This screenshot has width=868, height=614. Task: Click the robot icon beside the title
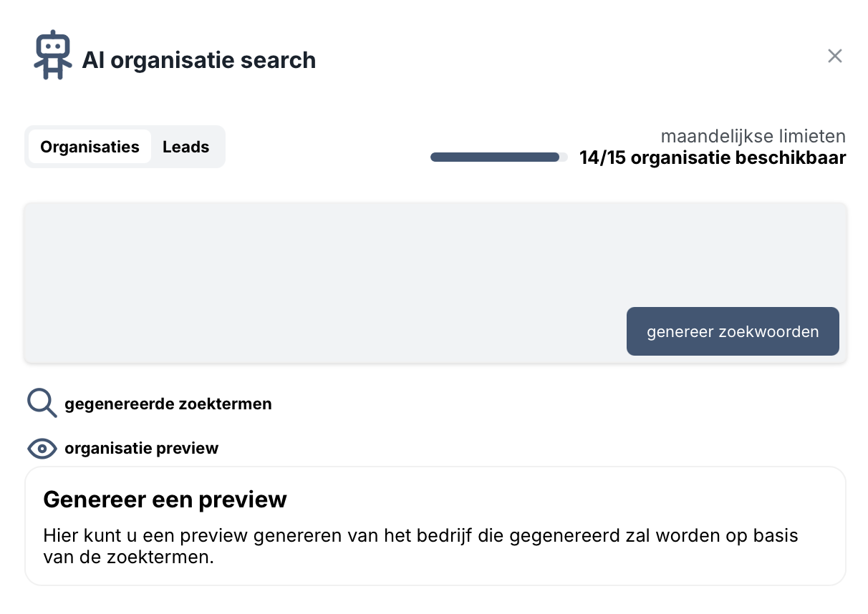tap(52, 56)
